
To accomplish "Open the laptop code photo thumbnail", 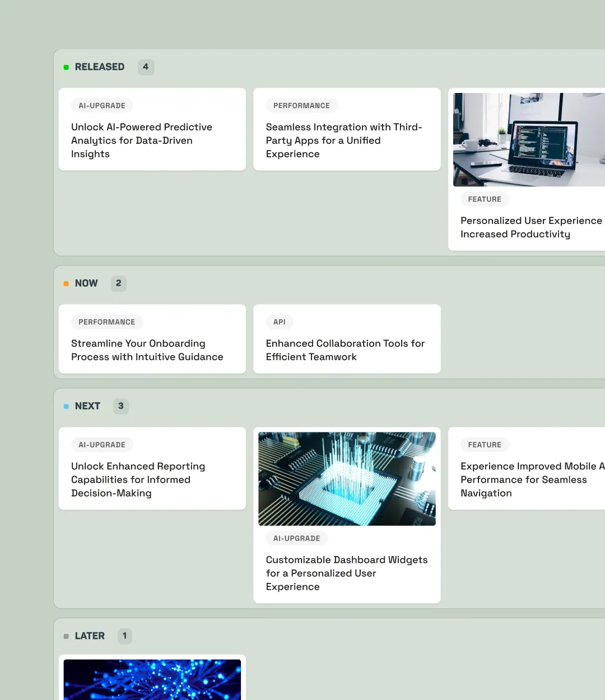I will [x=529, y=139].
